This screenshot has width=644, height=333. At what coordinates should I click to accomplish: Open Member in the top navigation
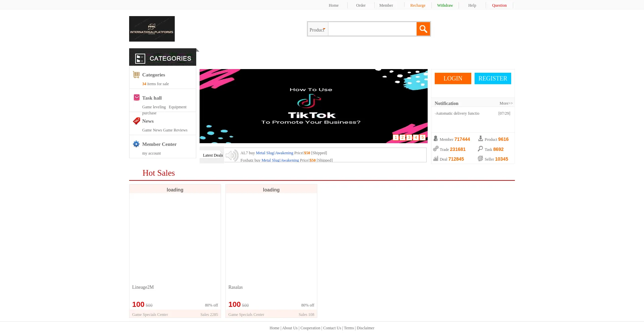pyautogui.click(x=386, y=5)
